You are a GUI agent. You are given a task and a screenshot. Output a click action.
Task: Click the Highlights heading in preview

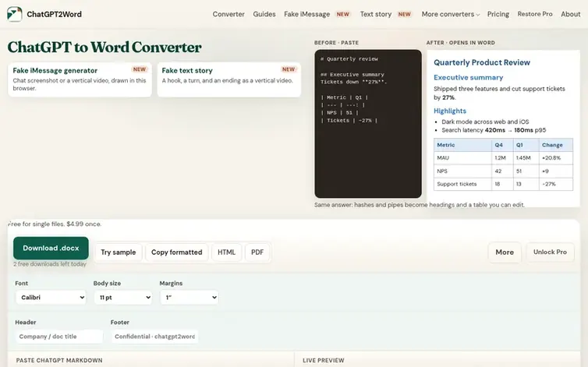pyautogui.click(x=450, y=111)
